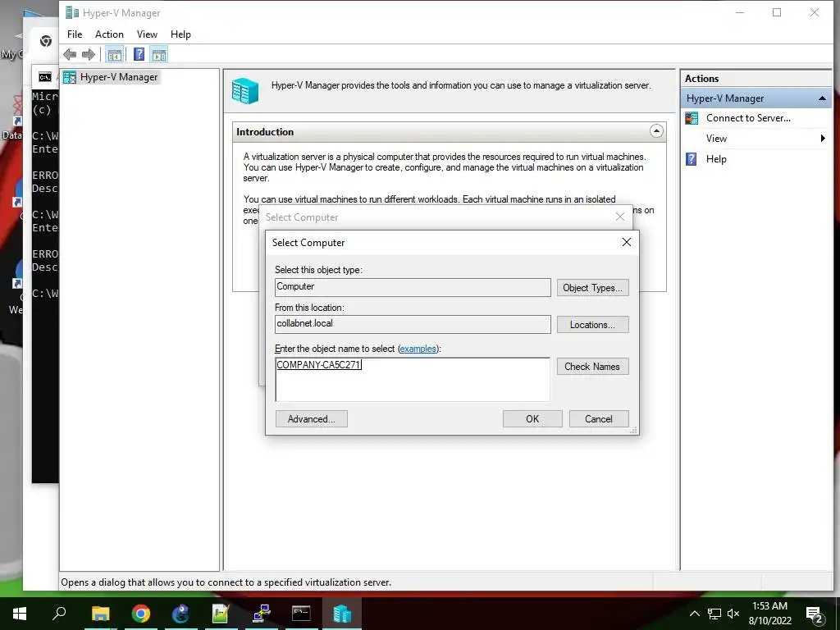Click the Command Prompt window icon
The height and width of the screenshot is (630, 840).
(x=45, y=77)
